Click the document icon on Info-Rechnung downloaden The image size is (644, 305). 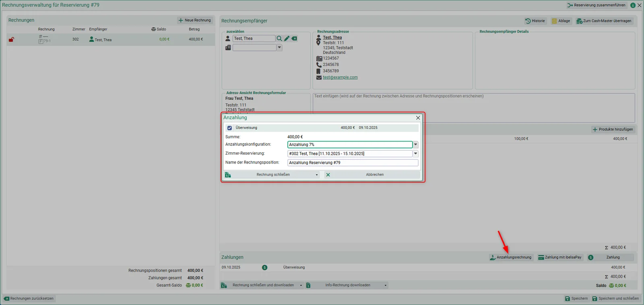click(x=308, y=285)
